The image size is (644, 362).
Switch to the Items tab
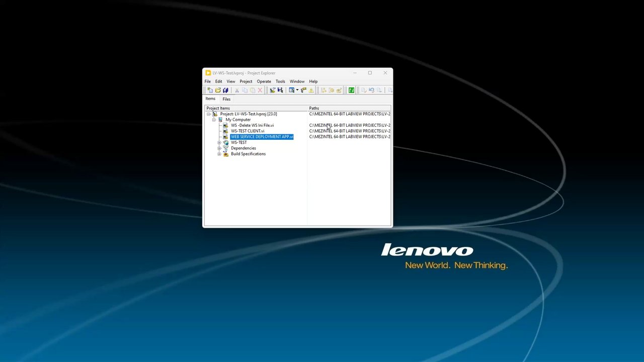210,99
